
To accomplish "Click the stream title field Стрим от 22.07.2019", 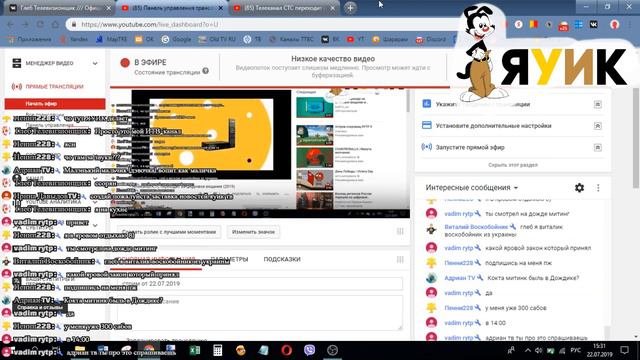I will [x=260, y=283].
